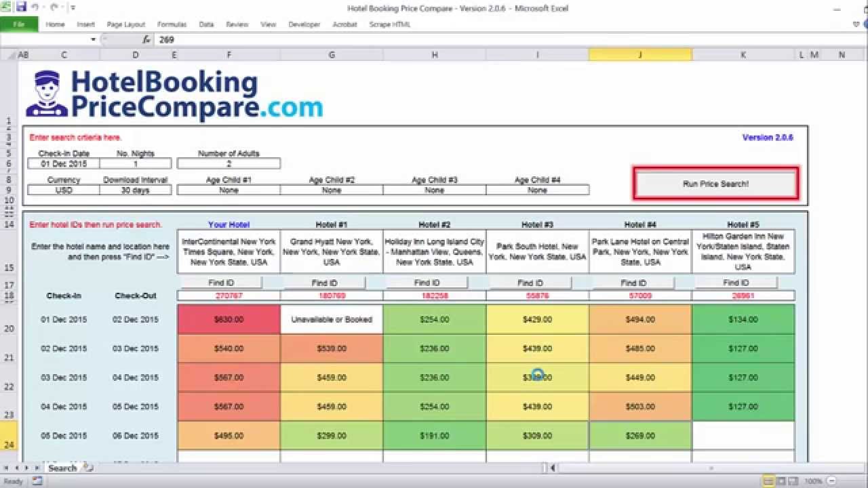Open the Developer ribbon tab
The height and width of the screenshot is (488, 868).
[x=304, y=24]
